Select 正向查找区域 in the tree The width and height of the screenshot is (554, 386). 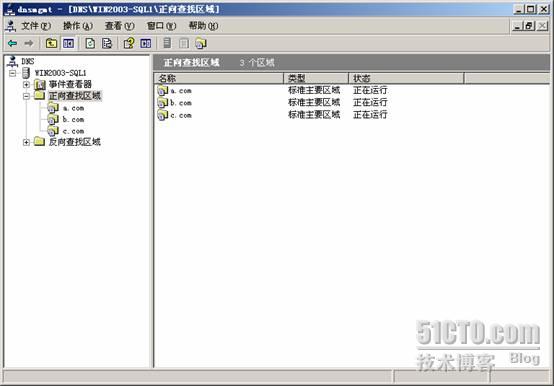pyautogui.click(x=75, y=96)
